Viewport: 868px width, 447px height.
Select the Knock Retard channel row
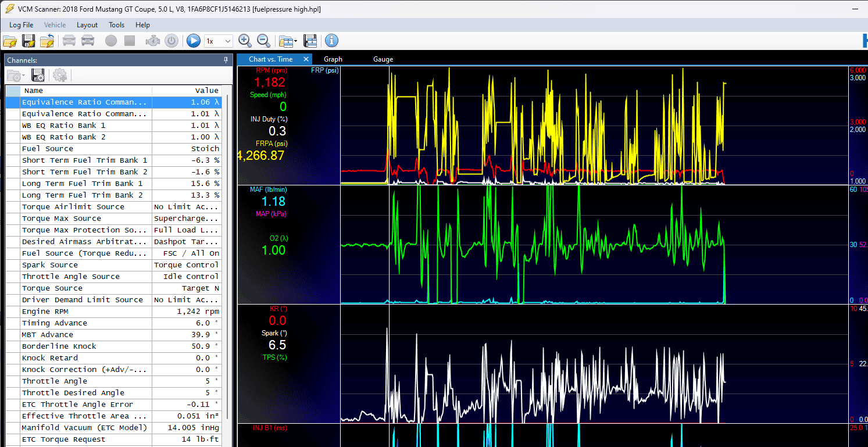coord(113,358)
